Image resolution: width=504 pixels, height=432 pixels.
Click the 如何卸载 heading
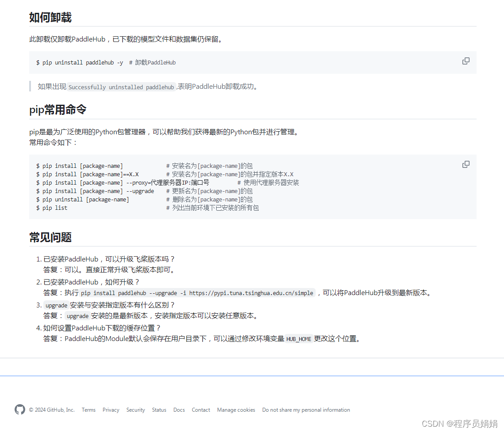tap(50, 17)
